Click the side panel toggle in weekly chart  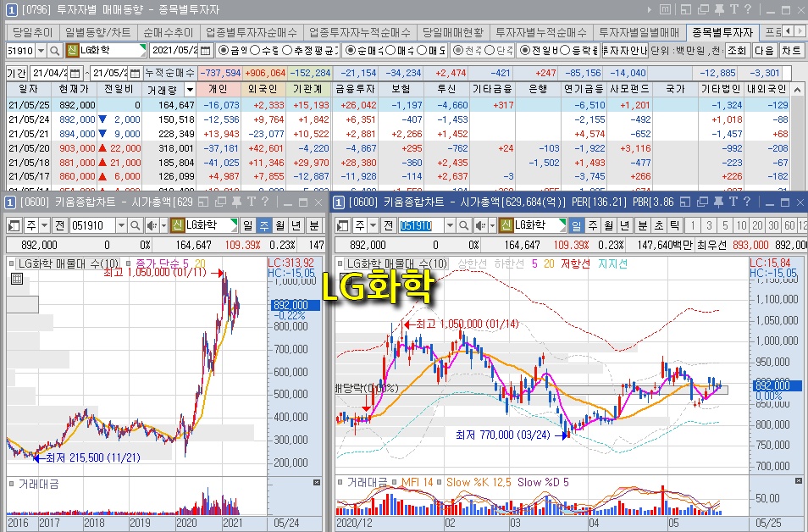point(14,225)
